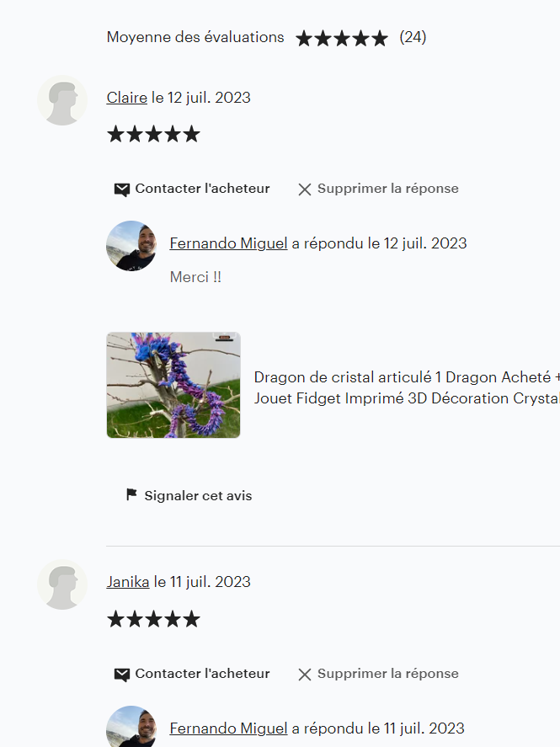
Task: Open the crystal dragon product thumbnail
Action: tap(173, 385)
